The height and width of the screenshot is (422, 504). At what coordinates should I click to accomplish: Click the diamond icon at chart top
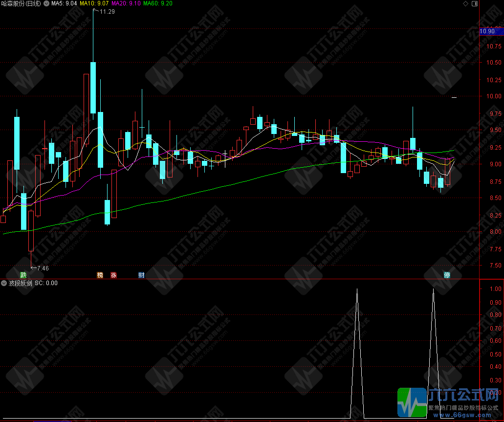point(465,3)
